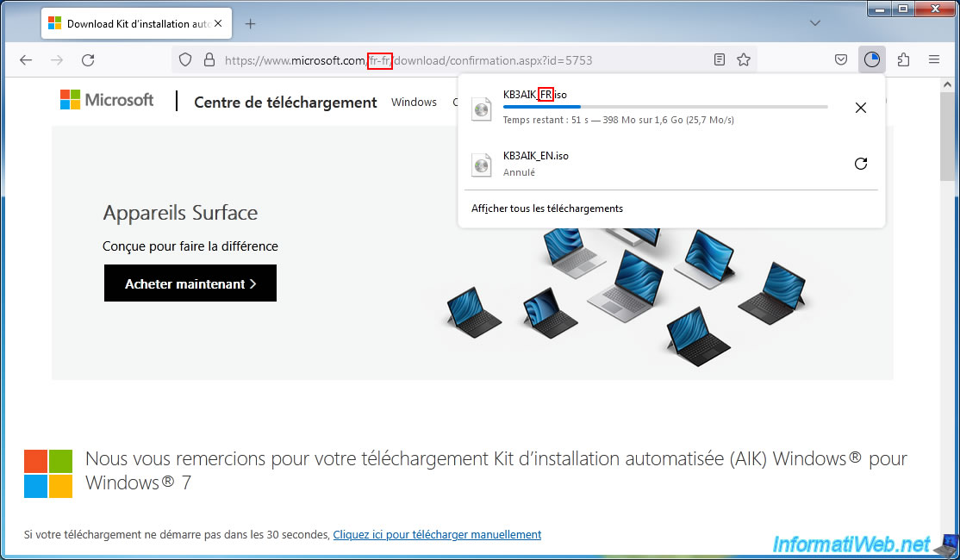Click the site security shield icon
The height and width of the screenshot is (560, 960).
[x=185, y=60]
